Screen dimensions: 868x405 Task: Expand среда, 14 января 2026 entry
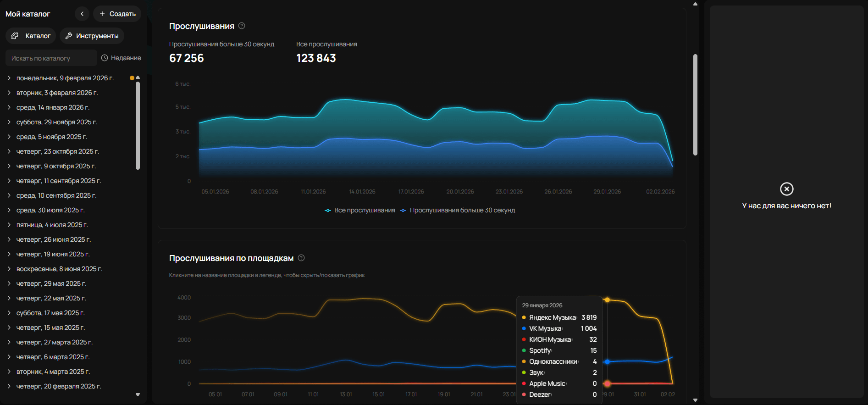pyautogui.click(x=9, y=107)
